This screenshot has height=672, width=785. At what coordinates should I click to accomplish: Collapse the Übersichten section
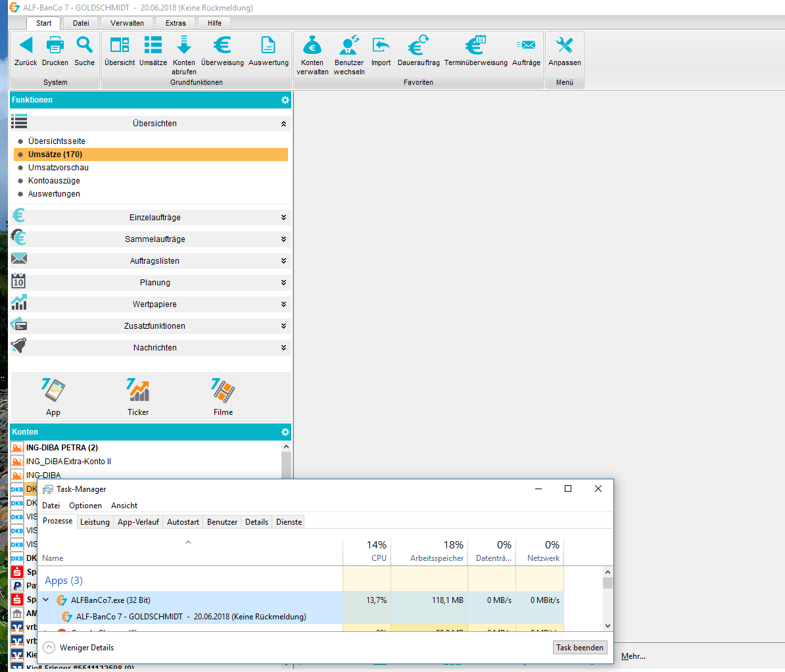(x=283, y=124)
